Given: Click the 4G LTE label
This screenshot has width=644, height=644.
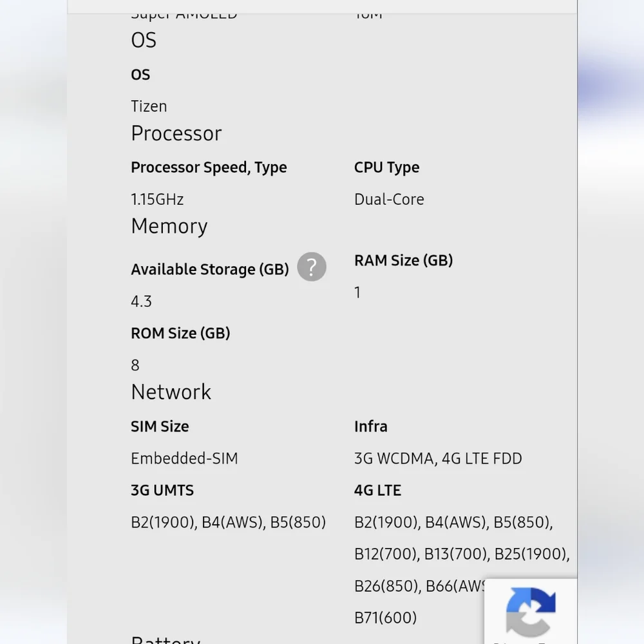Looking at the screenshot, I should point(377,490).
